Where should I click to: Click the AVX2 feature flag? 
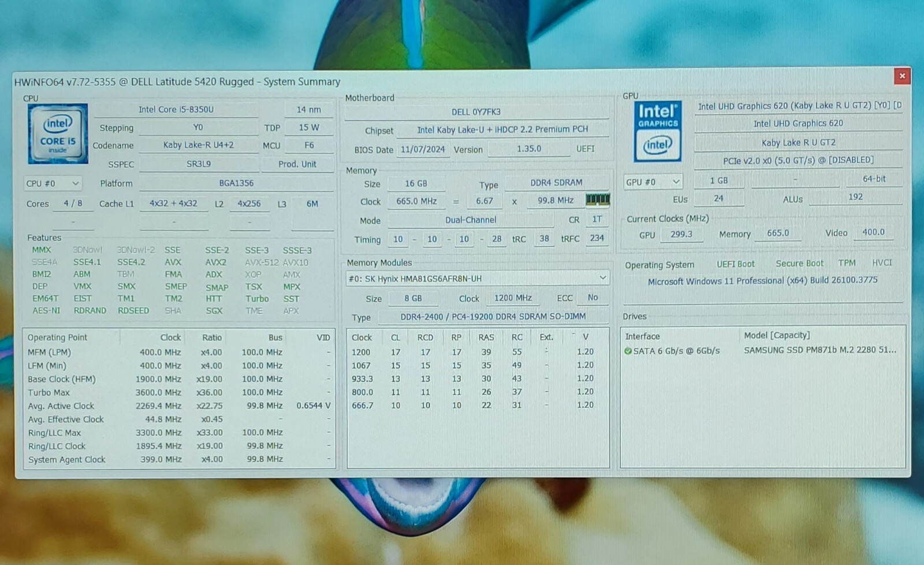point(216,262)
